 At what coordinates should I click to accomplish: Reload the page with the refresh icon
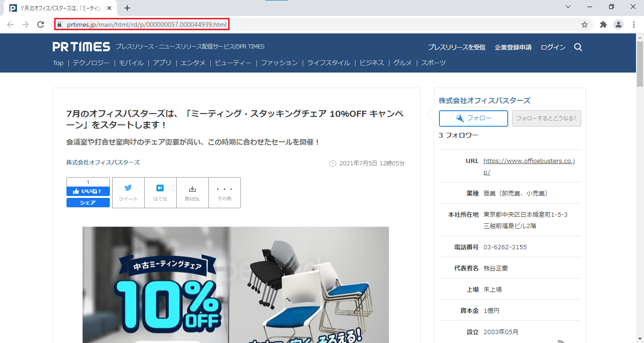(x=41, y=24)
